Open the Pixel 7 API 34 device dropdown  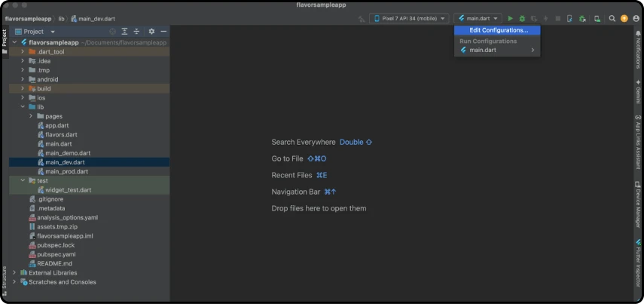click(x=409, y=18)
